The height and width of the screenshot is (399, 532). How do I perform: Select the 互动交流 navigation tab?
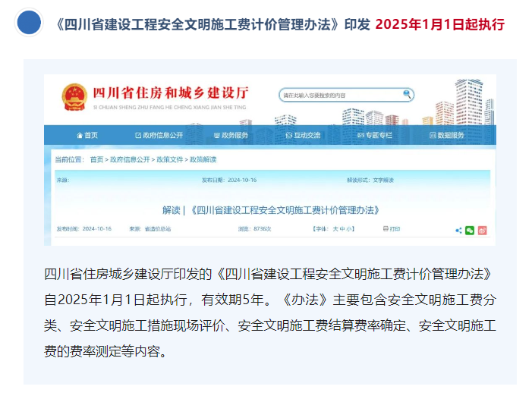point(303,135)
